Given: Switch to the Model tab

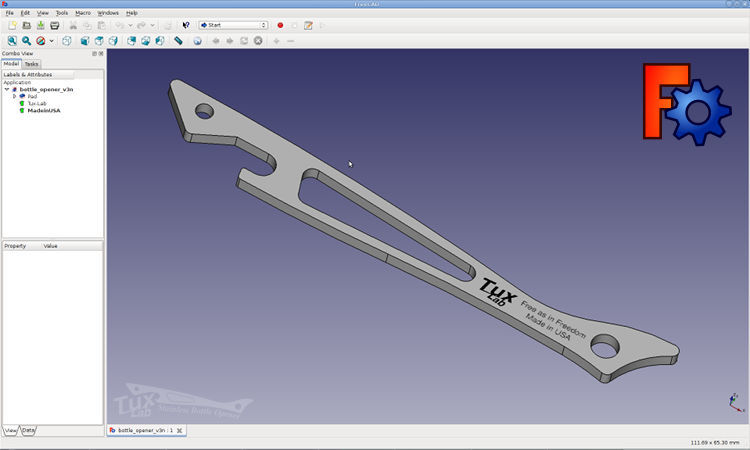Looking at the screenshot, I should [x=11, y=64].
